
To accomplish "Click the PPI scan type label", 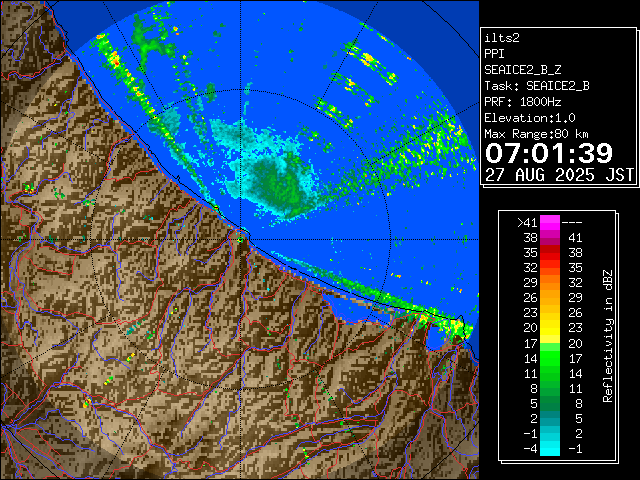I will 494,54.
